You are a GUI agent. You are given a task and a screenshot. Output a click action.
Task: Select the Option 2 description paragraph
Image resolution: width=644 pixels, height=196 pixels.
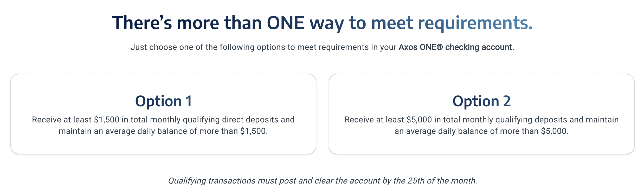(x=481, y=125)
